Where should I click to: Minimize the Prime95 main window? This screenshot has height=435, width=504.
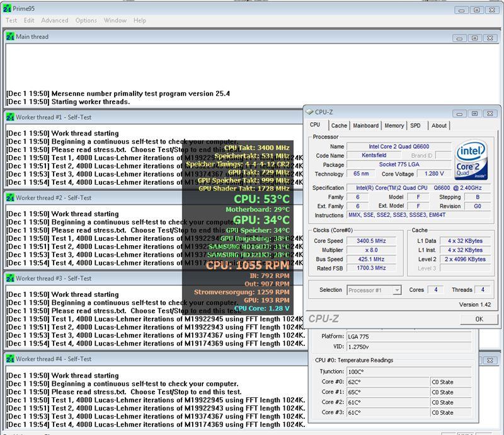tap(461, 10)
